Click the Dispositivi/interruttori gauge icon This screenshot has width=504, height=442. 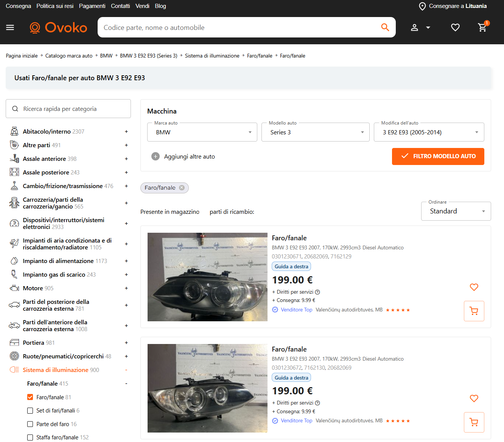pyautogui.click(x=14, y=224)
